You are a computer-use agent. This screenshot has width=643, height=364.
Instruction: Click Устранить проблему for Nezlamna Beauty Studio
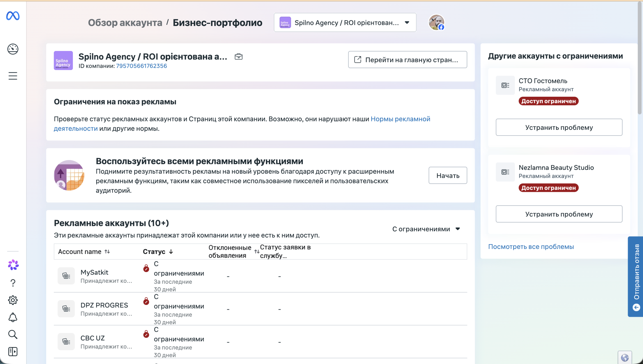click(559, 214)
